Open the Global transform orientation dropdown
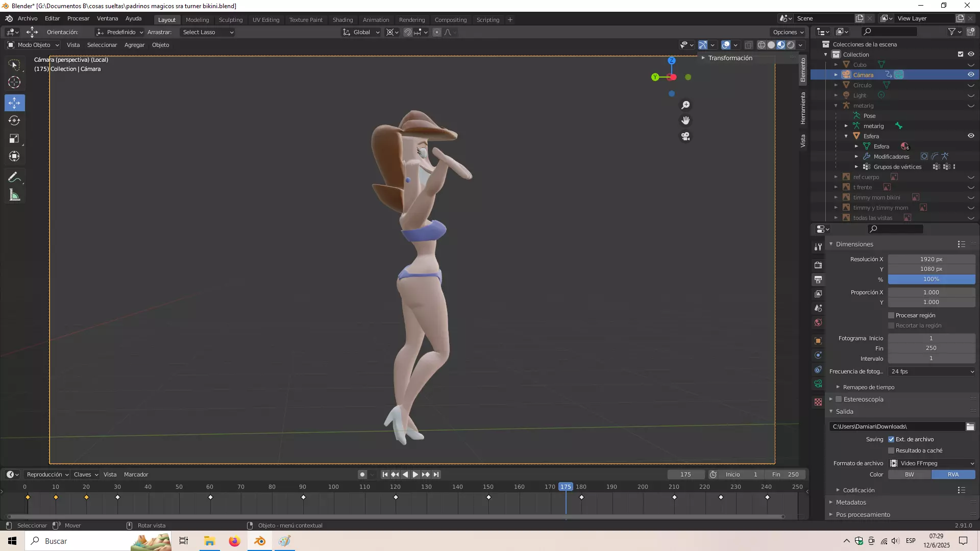The height and width of the screenshot is (551, 980). tap(361, 32)
